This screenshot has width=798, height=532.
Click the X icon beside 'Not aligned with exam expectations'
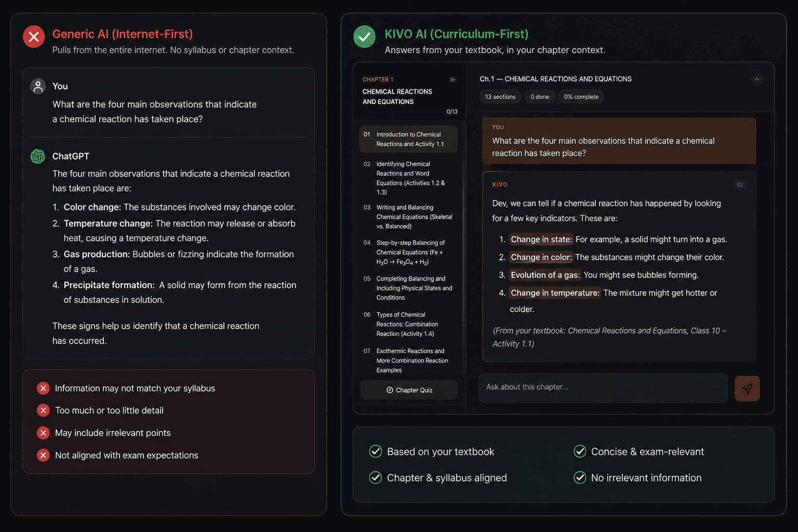coord(43,455)
